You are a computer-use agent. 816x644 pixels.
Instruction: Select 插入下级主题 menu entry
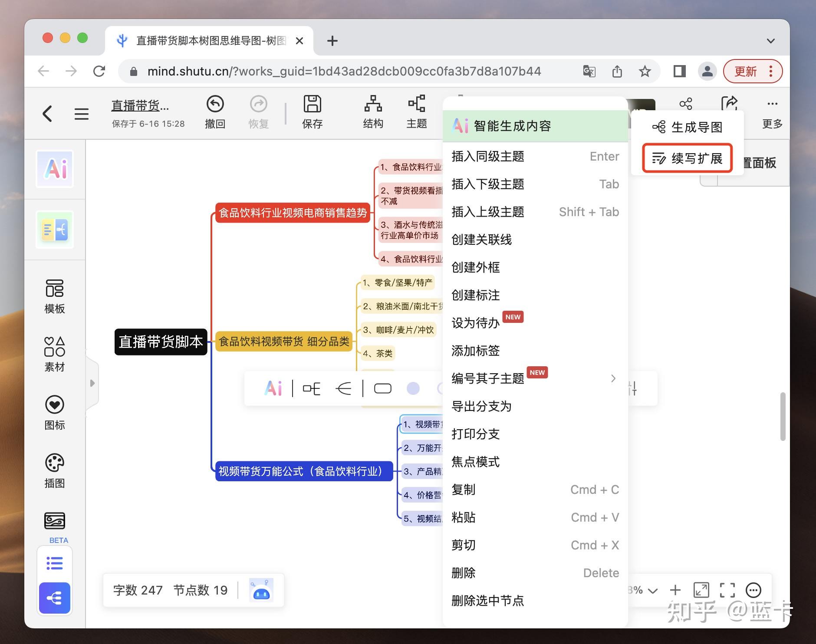487,184
